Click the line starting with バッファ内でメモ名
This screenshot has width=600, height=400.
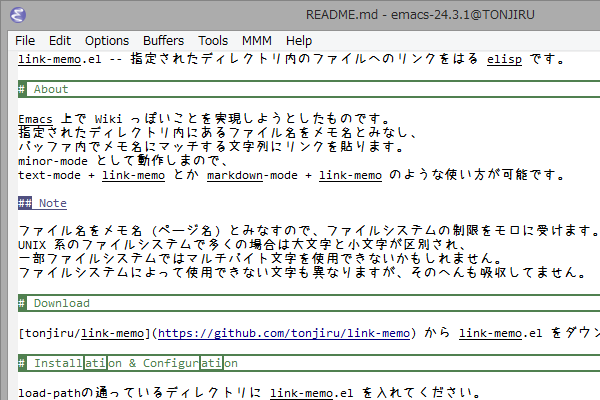pos(211,147)
